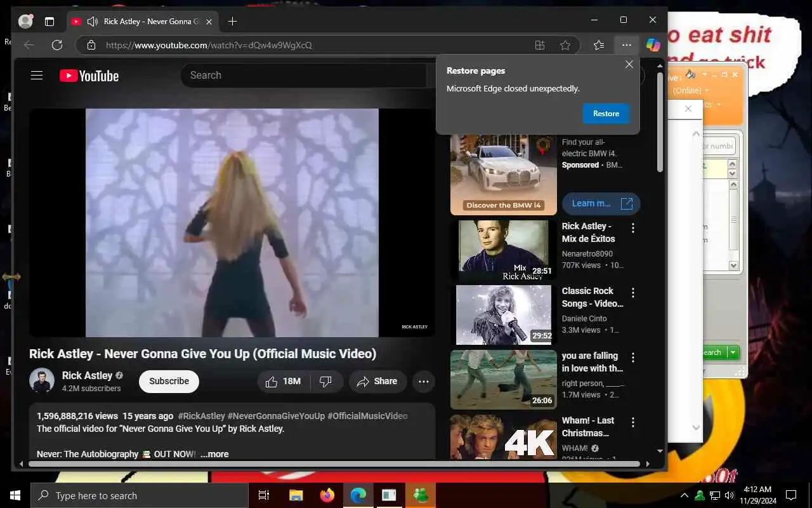View site information padlock icon
This screenshot has height=508, width=812.
coord(91,45)
